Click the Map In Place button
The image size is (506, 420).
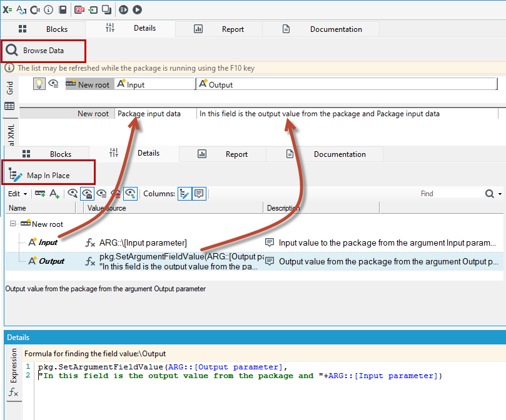click(x=48, y=176)
